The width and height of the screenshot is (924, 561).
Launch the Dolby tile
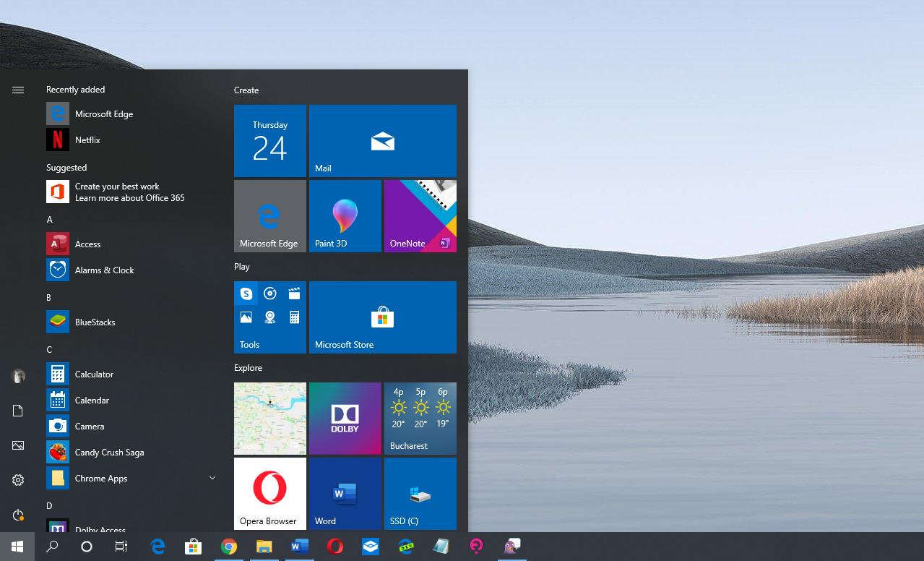pos(345,419)
